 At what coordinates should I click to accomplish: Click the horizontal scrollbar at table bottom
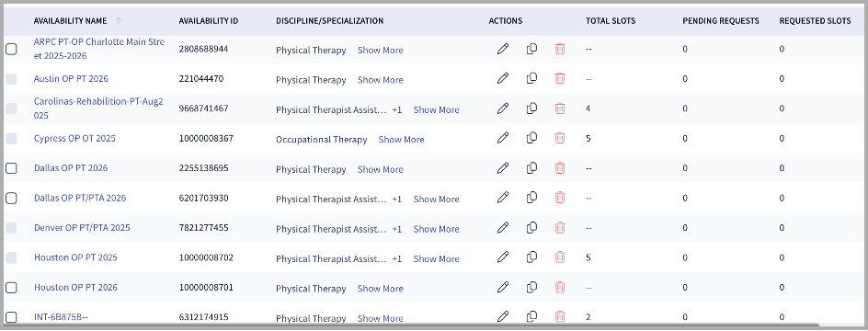(x=411, y=325)
